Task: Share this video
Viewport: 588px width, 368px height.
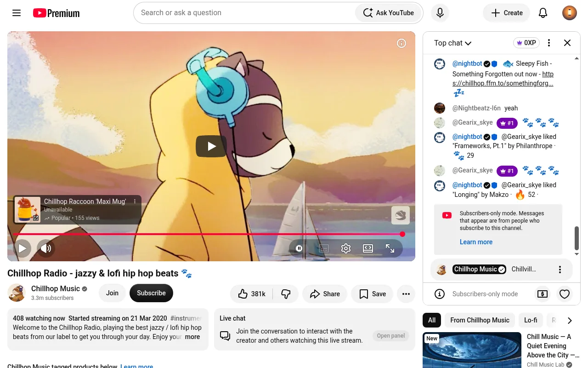Action: point(325,294)
